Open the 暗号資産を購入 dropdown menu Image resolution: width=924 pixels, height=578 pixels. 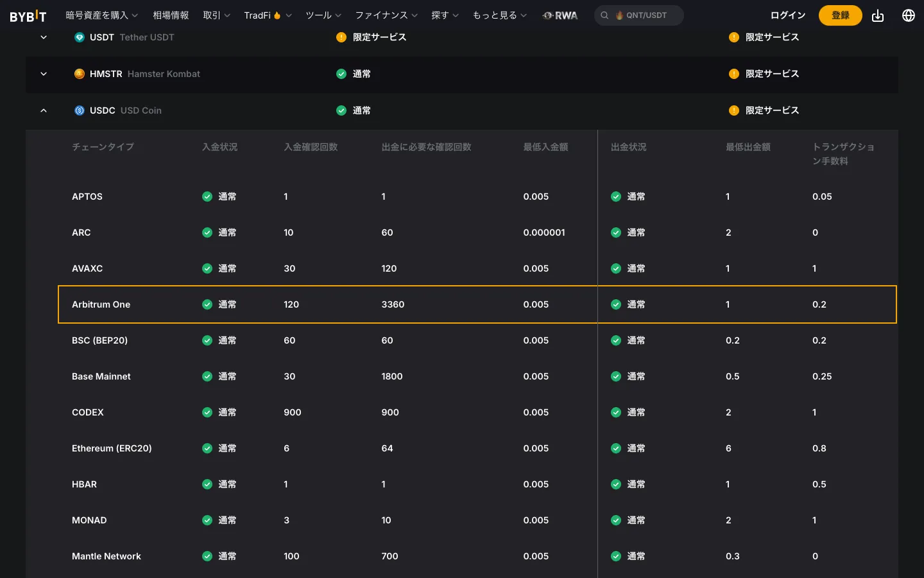tap(102, 15)
